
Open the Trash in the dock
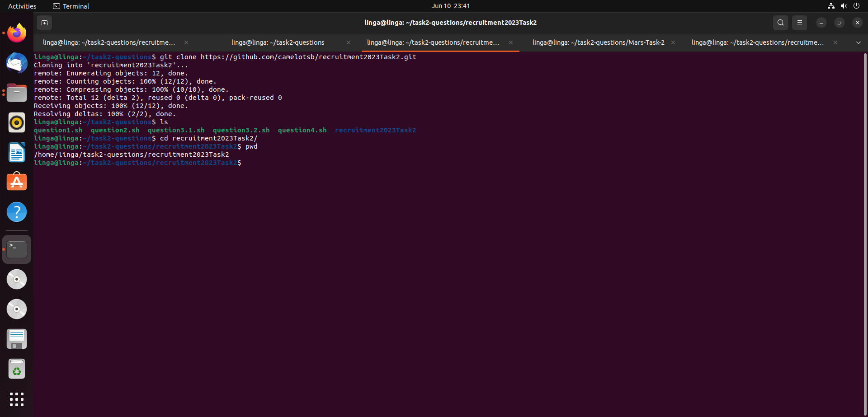point(17,369)
